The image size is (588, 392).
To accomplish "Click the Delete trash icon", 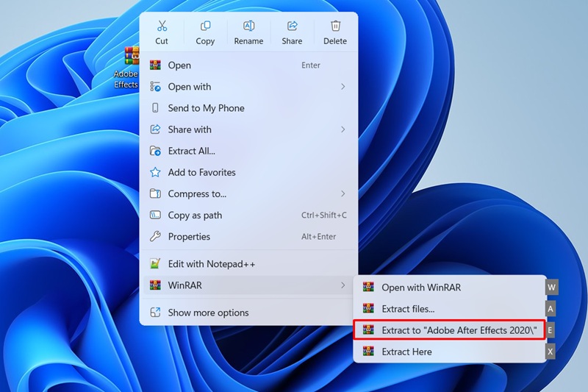I will [335, 26].
